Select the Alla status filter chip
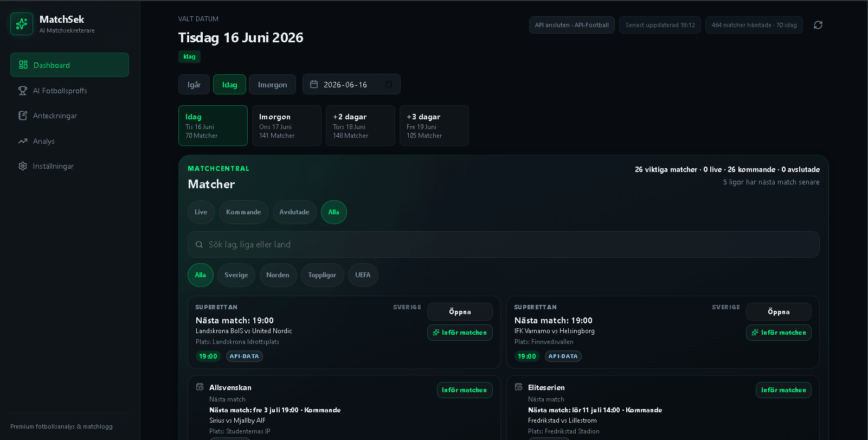The height and width of the screenshot is (440, 868). click(x=333, y=212)
